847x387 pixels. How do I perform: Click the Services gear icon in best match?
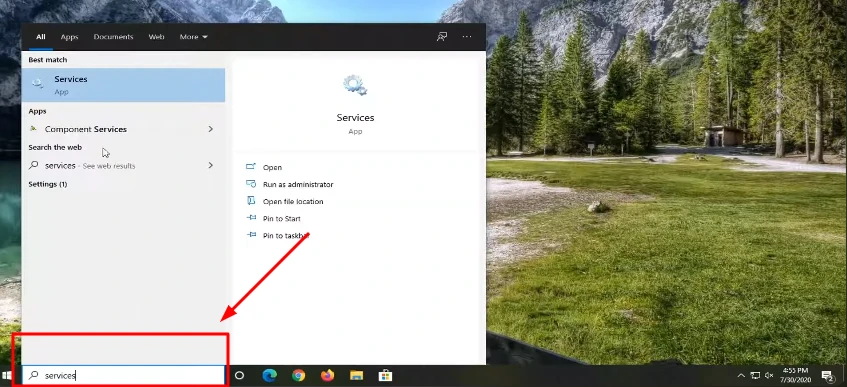(38, 83)
